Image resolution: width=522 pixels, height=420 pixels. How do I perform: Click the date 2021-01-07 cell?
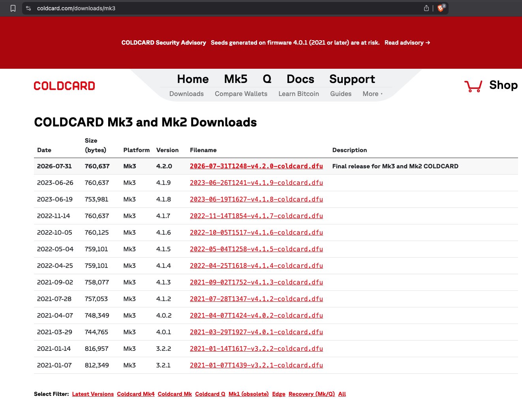click(x=54, y=365)
